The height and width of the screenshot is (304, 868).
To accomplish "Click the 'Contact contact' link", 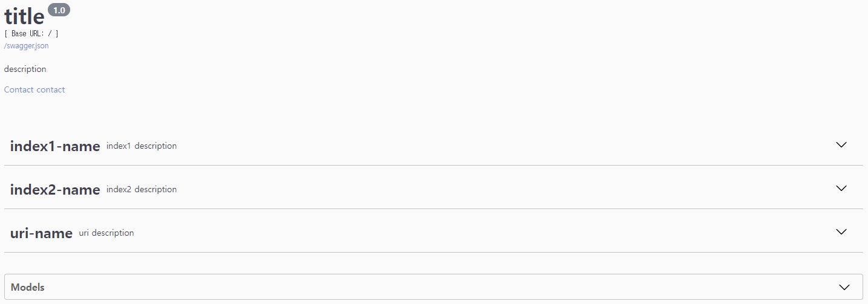I will click(34, 89).
